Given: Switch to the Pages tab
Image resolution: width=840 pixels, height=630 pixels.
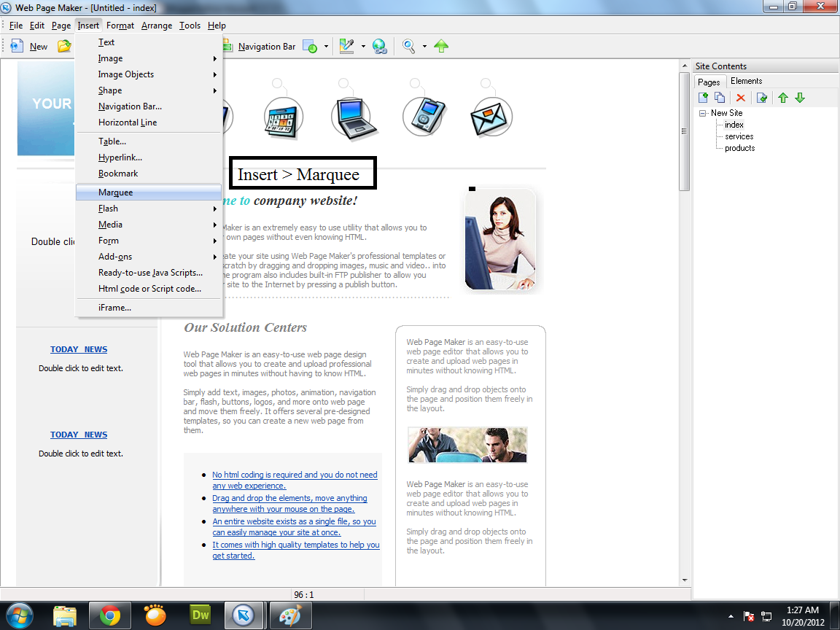Looking at the screenshot, I should (x=709, y=82).
